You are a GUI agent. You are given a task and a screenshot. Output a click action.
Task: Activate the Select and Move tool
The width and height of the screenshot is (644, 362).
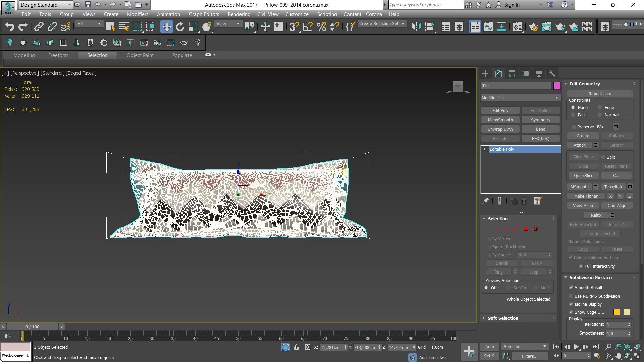pyautogui.click(x=166, y=27)
